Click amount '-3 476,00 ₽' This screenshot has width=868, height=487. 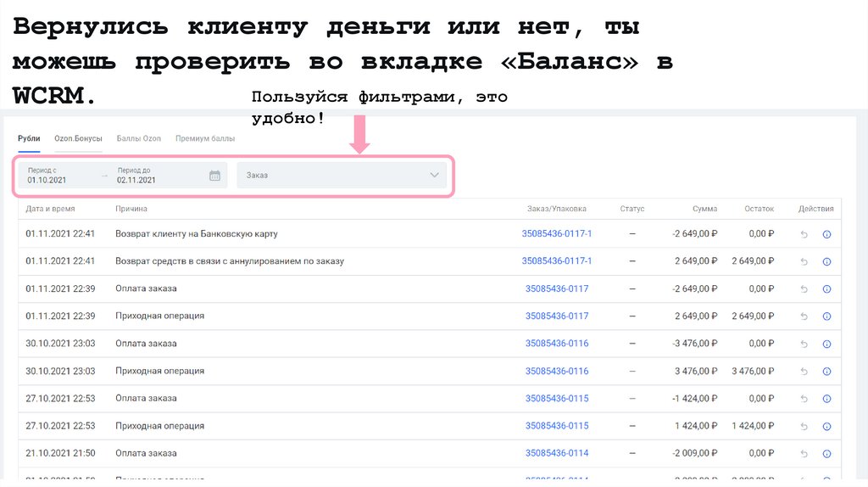point(695,344)
